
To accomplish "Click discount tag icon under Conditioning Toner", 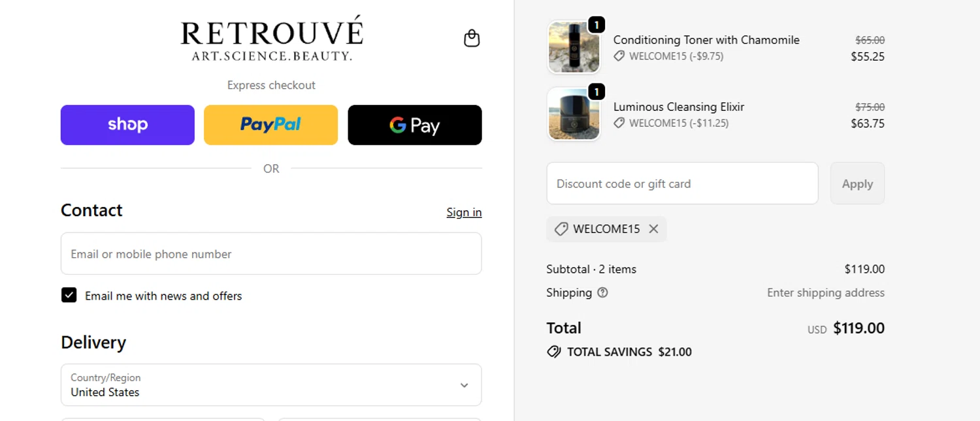I will 619,56.
